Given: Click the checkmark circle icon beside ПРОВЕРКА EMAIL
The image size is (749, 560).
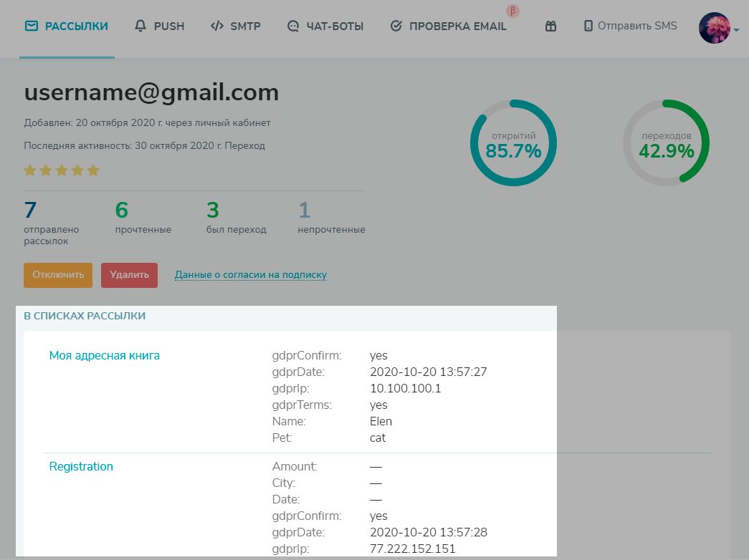Looking at the screenshot, I should point(396,26).
